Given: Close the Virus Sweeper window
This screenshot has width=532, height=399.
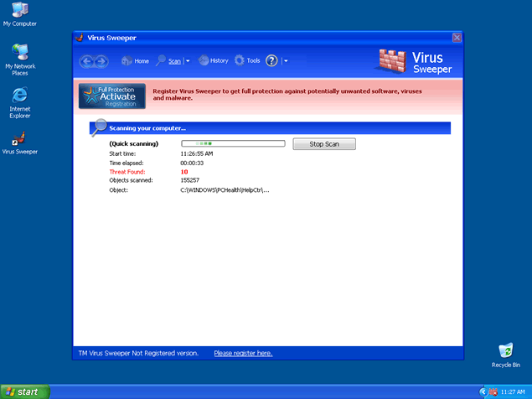Looking at the screenshot, I should click(x=457, y=38).
